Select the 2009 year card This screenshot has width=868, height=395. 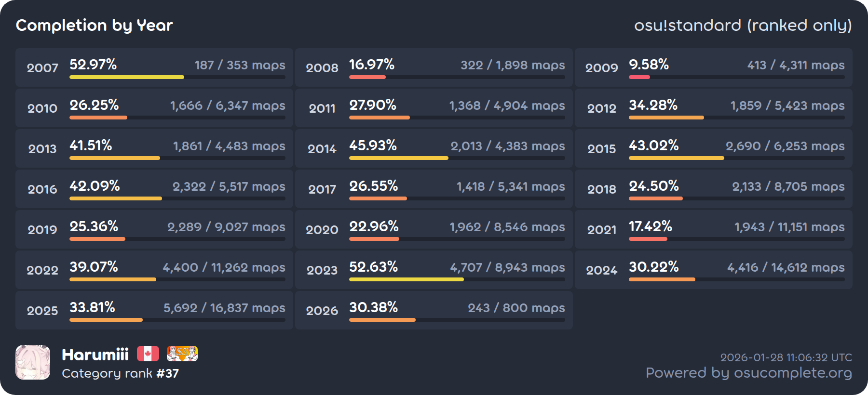pos(713,67)
